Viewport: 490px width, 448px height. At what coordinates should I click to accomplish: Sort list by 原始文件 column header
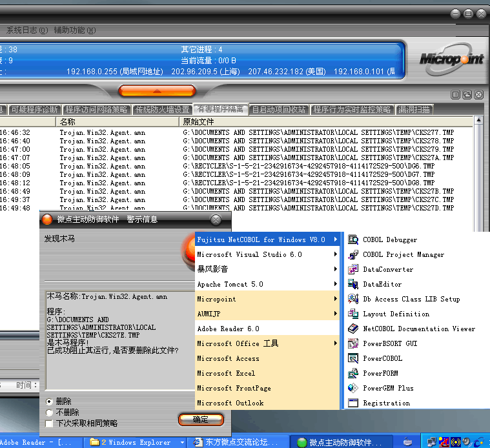click(x=326, y=121)
